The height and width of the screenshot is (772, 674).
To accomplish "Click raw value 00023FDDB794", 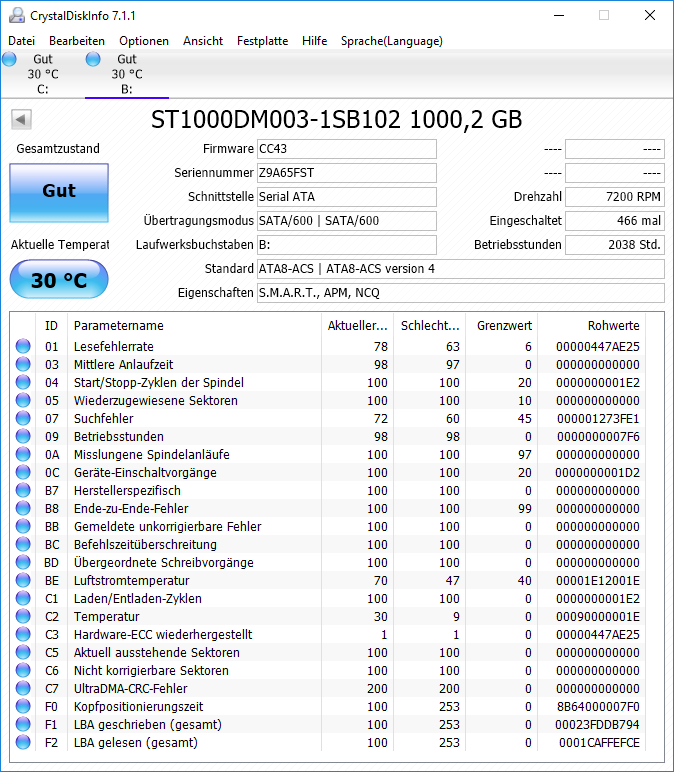I will (x=597, y=725).
